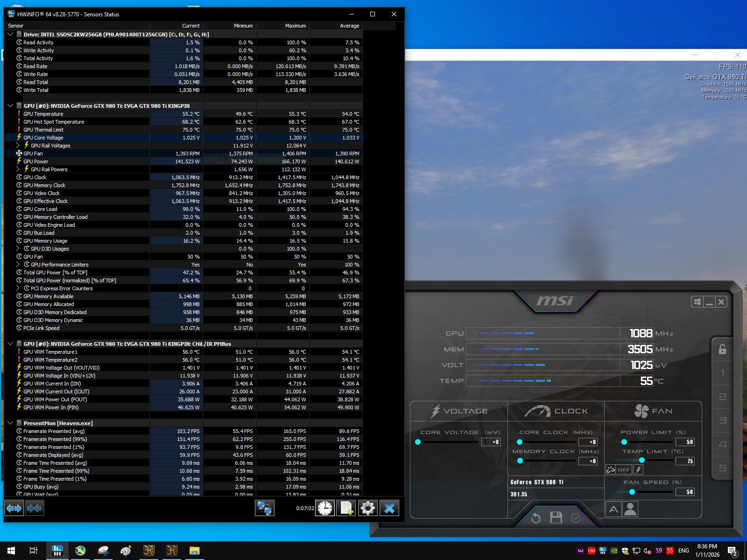Click the fan speed slider handle
Image resolution: width=747 pixels, height=560 pixels.
point(632,492)
